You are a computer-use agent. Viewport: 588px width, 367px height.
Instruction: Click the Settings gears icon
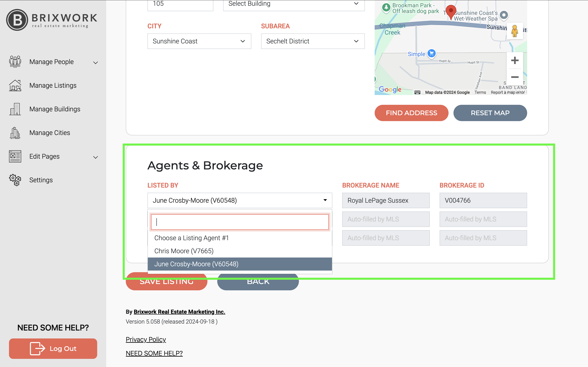[x=15, y=180]
